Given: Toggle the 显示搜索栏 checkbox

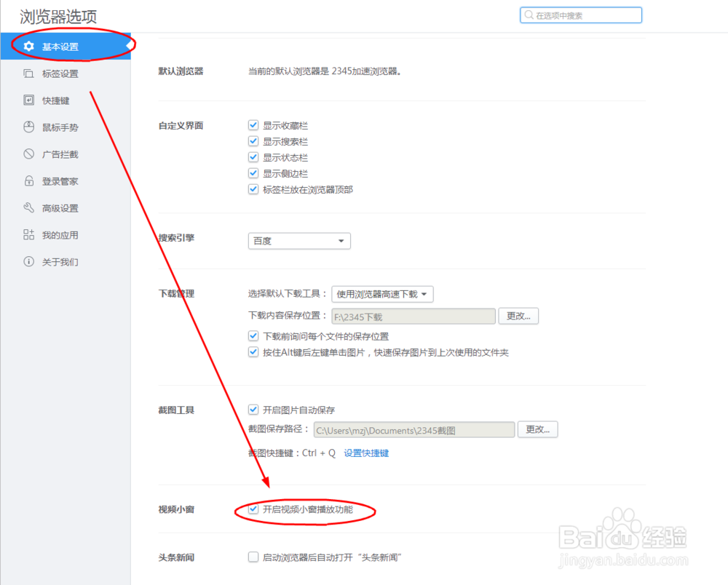Looking at the screenshot, I should [253, 141].
